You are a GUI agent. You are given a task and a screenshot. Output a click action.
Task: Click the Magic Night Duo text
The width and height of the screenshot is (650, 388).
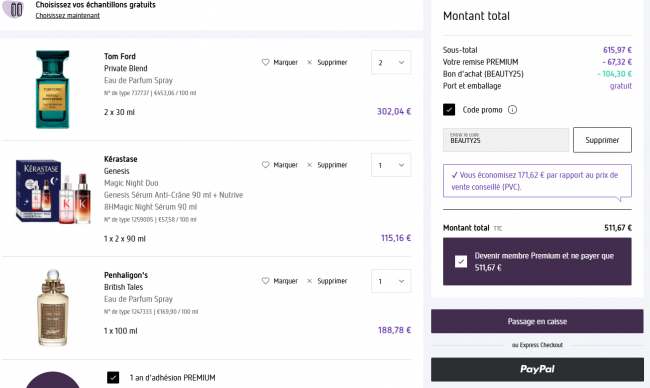pyautogui.click(x=131, y=183)
